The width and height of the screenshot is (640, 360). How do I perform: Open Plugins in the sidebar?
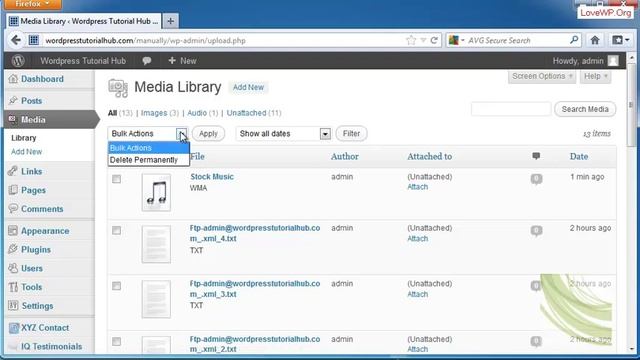pyautogui.click(x=36, y=249)
